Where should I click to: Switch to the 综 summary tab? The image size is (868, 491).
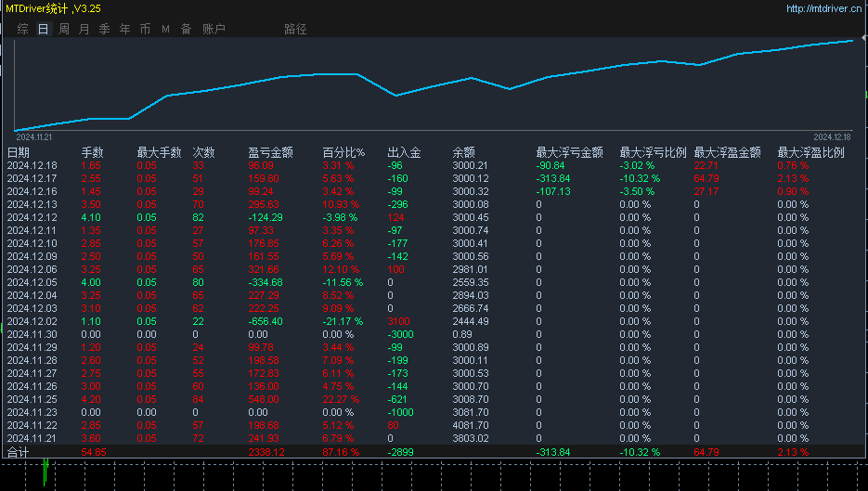[x=22, y=29]
